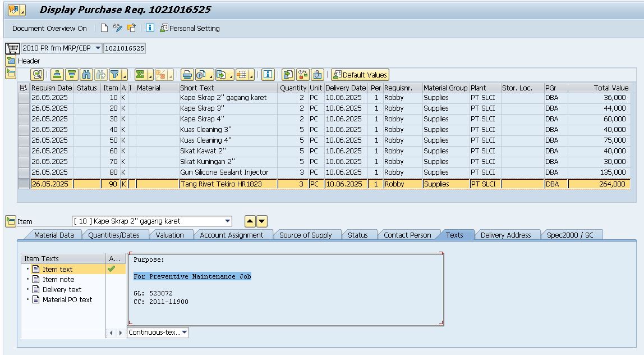The image size is (644, 355).
Task: Click the info icon in item grid toolbar
Action: click(x=268, y=75)
